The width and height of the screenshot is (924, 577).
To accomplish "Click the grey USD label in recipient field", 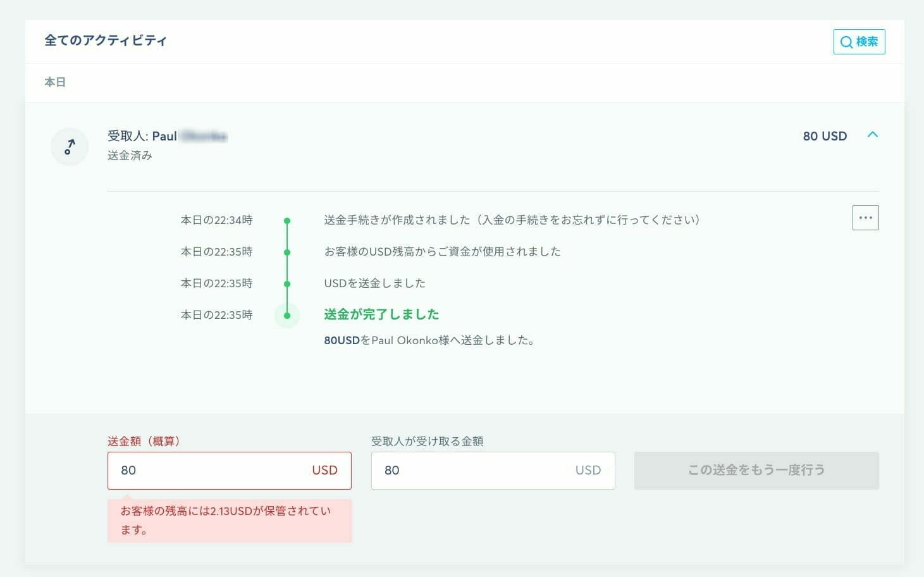I will pos(588,470).
